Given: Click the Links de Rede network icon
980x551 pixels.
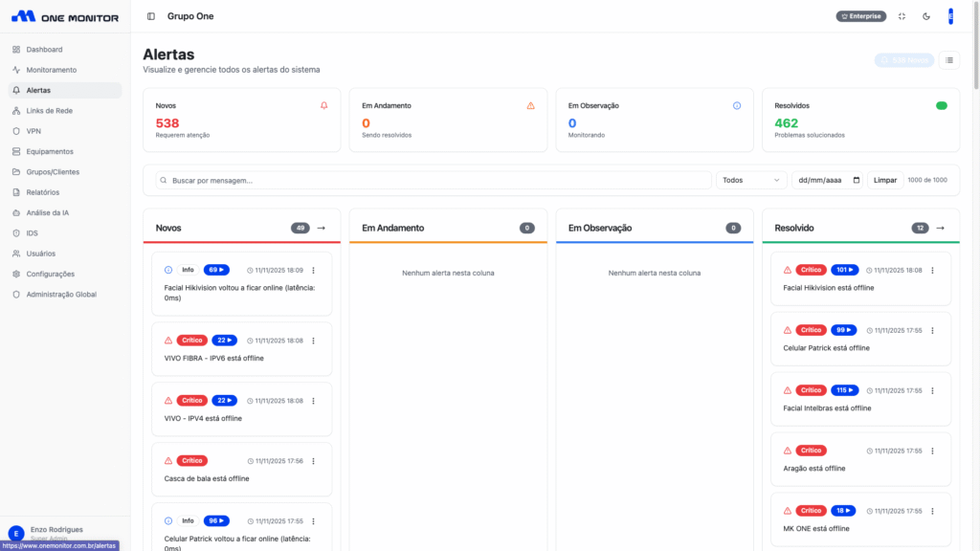Looking at the screenshot, I should (x=16, y=111).
